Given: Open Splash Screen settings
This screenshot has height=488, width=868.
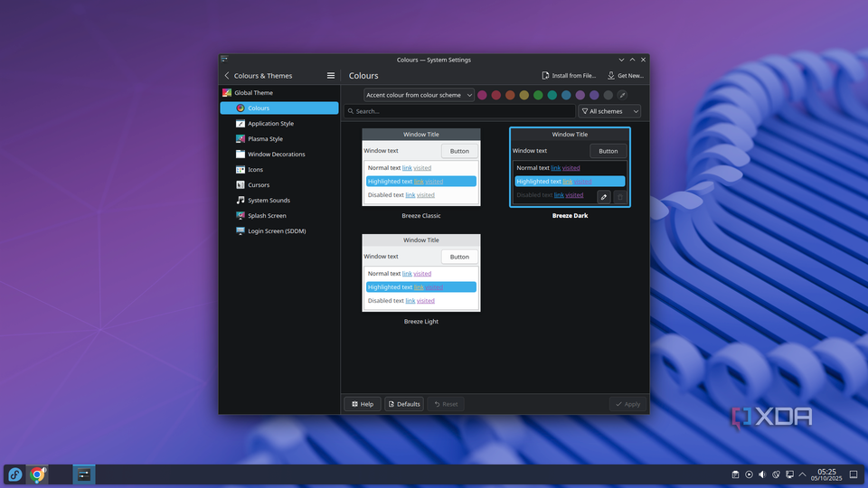Looking at the screenshot, I should (x=279, y=216).
